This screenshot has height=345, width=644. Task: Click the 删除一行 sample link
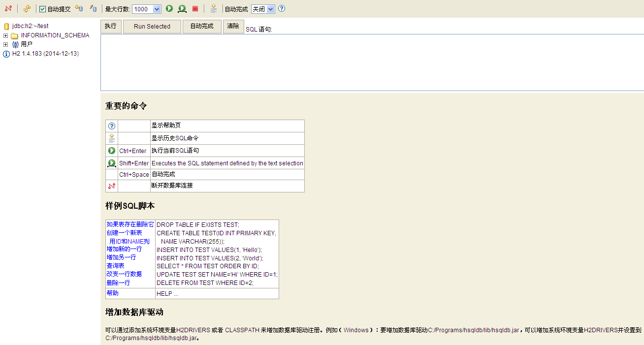tap(119, 283)
